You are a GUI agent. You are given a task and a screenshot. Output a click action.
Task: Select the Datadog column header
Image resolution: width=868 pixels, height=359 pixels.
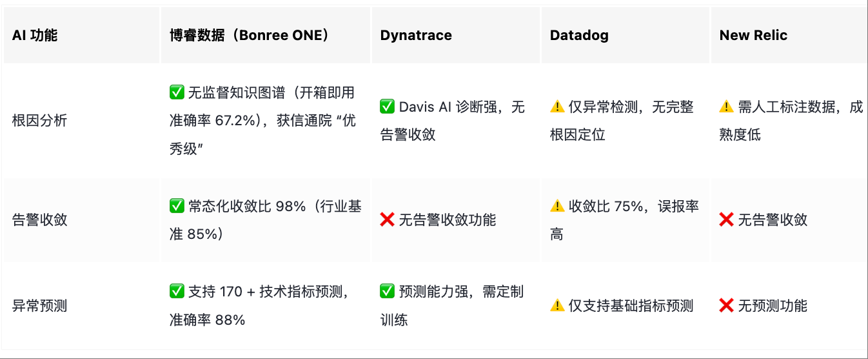point(579,36)
